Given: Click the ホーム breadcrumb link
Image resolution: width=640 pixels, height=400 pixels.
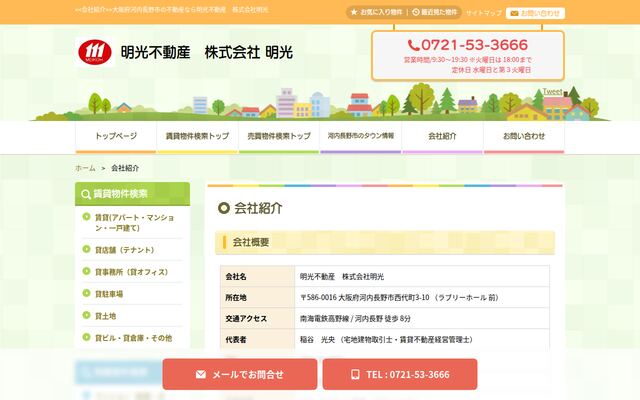Looking at the screenshot, I should pos(85,168).
